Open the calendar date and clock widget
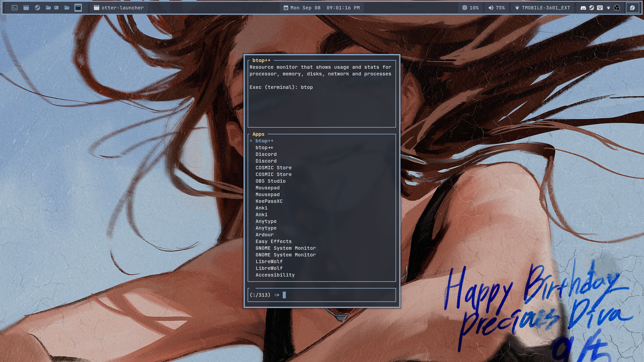The width and height of the screenshot is (644, 362). [x=321, y=8]
